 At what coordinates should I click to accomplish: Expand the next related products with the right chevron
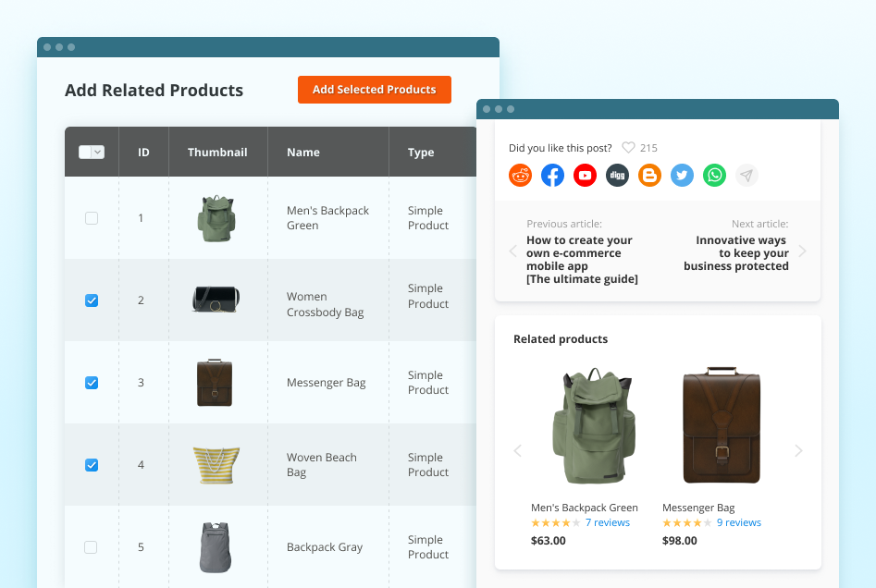pyautogui.click(x=797, y=450)
